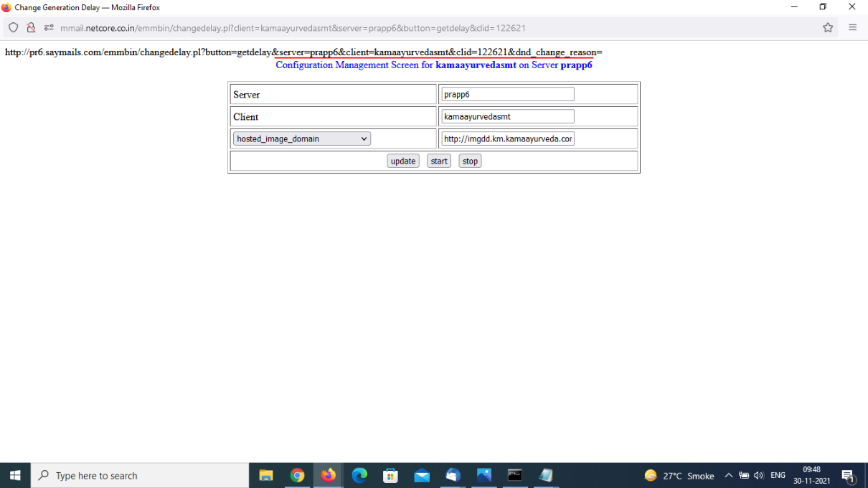Click the Firefox address bar URL
868x488 pixels.
[293, 28]
